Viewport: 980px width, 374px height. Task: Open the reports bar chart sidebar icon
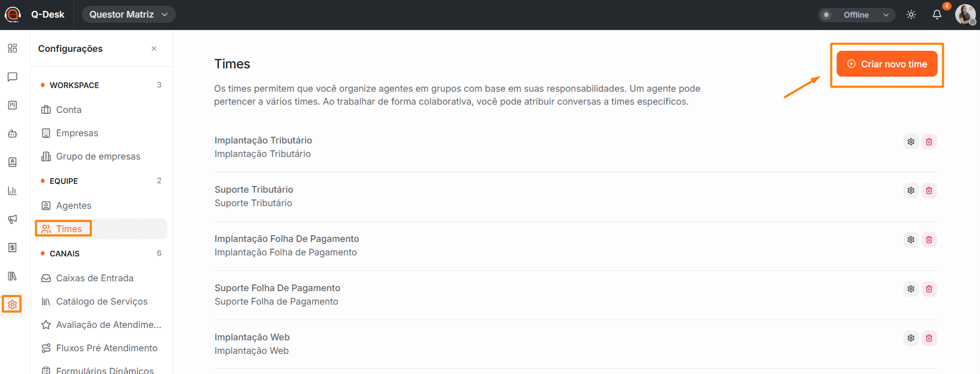(12, 191)
